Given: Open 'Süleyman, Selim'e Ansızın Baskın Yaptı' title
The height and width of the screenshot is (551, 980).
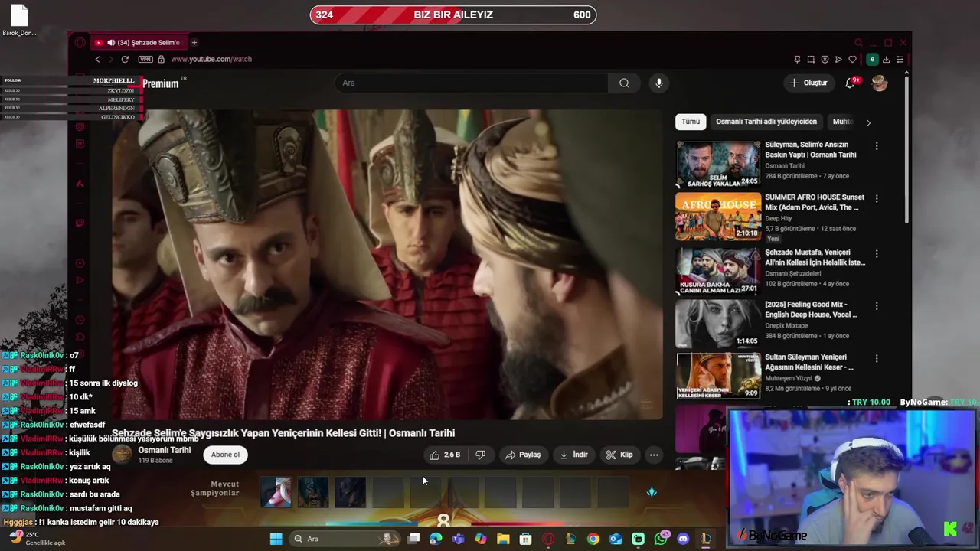Looking at the screenshot, I should (x=811, y=149).
